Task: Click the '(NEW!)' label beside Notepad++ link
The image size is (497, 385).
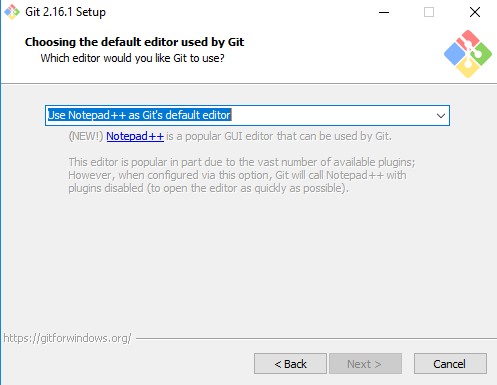Action: coord(86,136)
